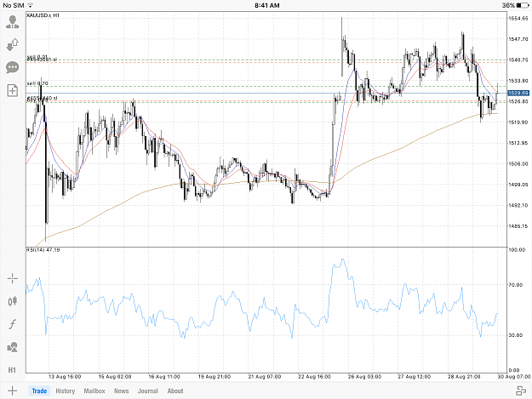This screenshot has width=532, height=399.
Task: Open the Mailbox tab
Action: 94,390
